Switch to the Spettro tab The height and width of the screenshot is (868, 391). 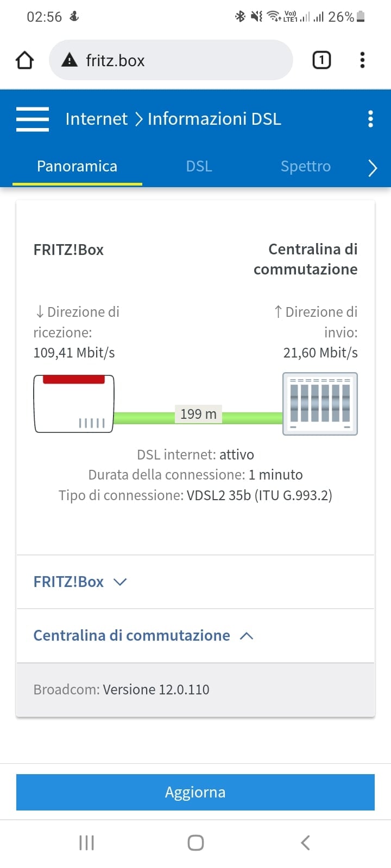coord(305,166)
